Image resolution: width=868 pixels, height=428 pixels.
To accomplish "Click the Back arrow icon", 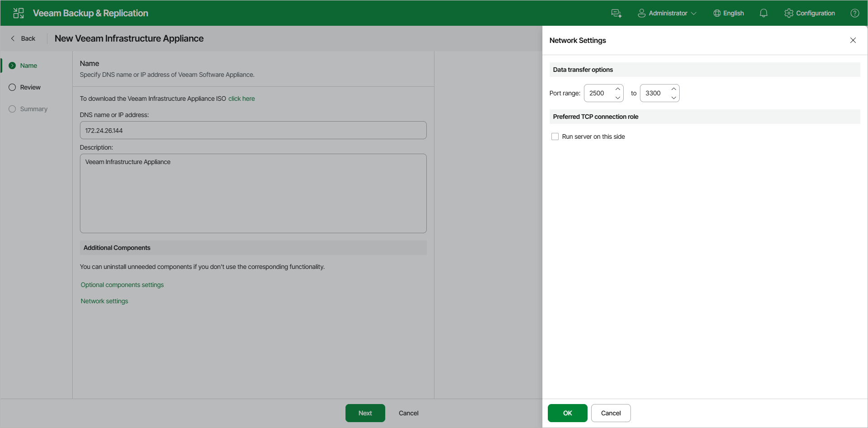I will click(x=13, y=38).
